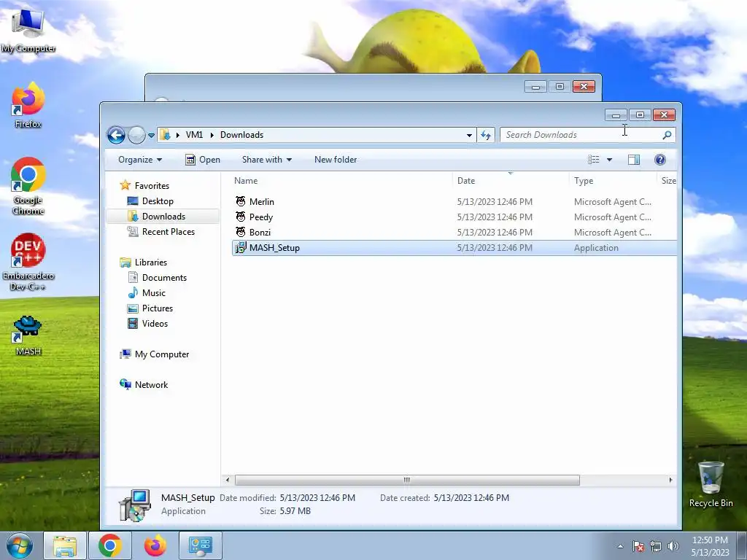This screenshot has height=560, width=747.
Task: Click the MASH_Setup installer icon in list
Action: (x=241, y=248)
